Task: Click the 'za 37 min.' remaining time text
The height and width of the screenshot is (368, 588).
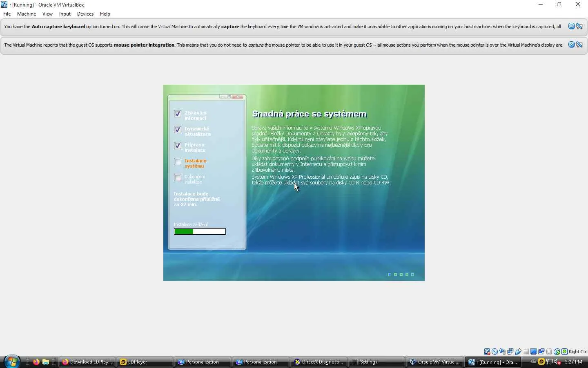Action: pyautogui.click(x=185, y=204)
